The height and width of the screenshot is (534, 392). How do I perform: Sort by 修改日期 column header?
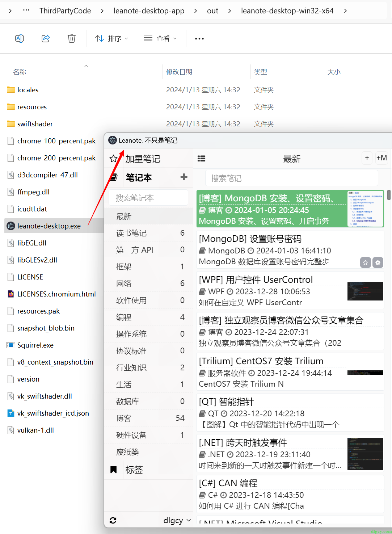pyautogui.click(x=179, y=72)
